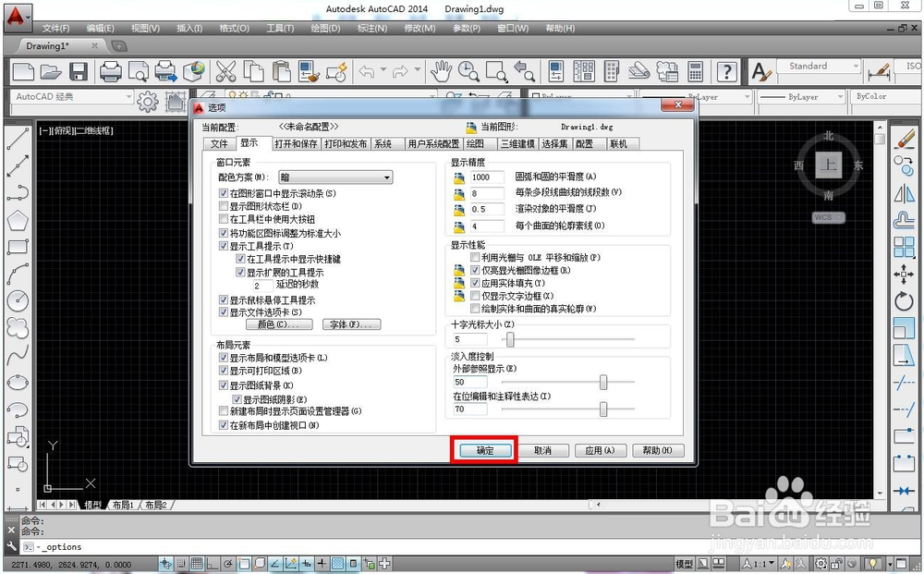
Task: Select the Erase tool in the modify toolbar
Action: 903,140
